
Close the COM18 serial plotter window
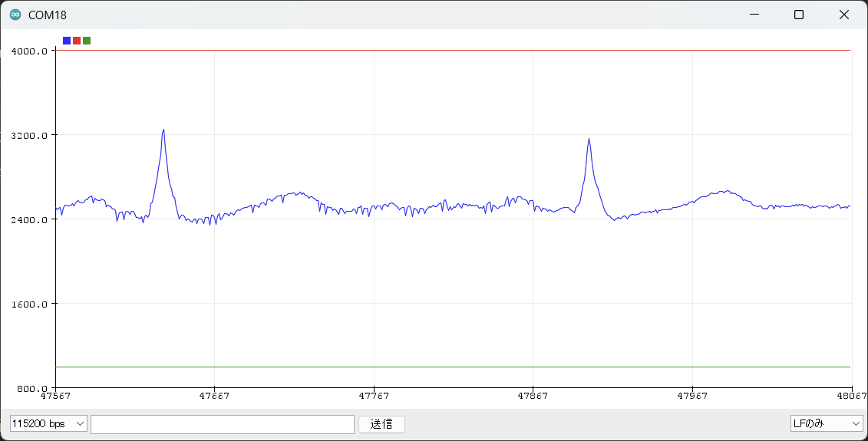coord(844,15)
